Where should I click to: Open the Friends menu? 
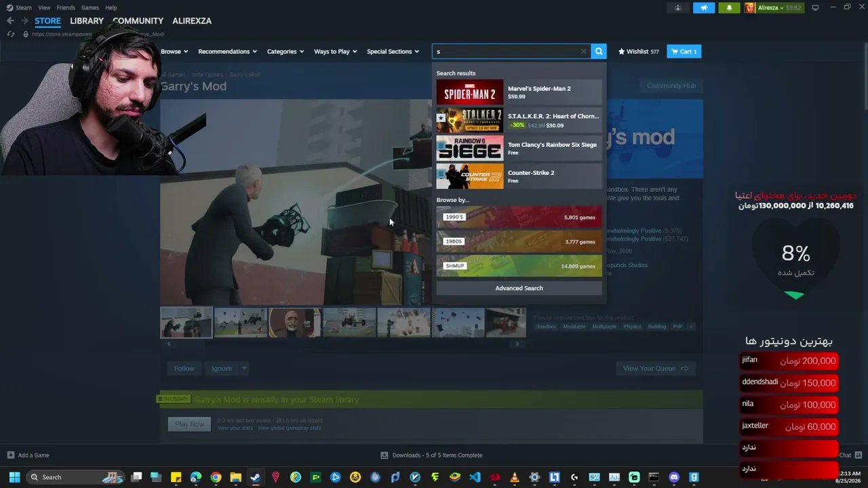(66, 7)
